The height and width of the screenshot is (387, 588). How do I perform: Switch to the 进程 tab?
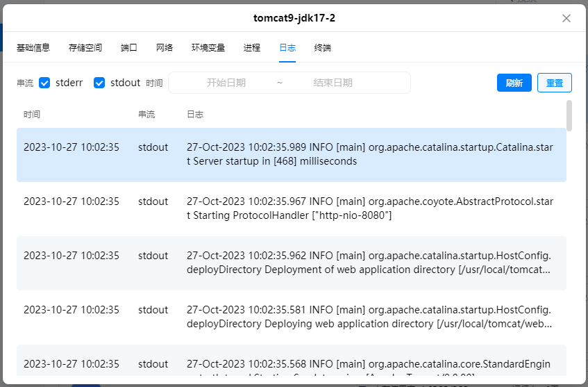click(x=252, y=48)
